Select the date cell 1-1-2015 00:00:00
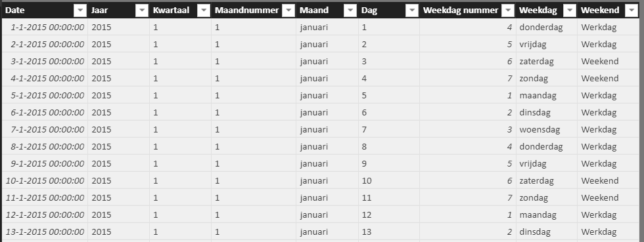Viewport: 644px width, 242px height. (x=45, y=28)
